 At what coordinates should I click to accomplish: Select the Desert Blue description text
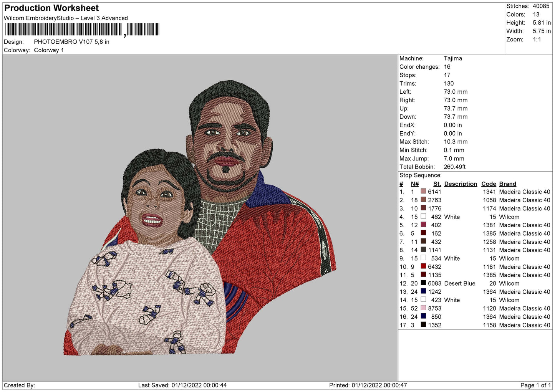click(x=460, y=283)
